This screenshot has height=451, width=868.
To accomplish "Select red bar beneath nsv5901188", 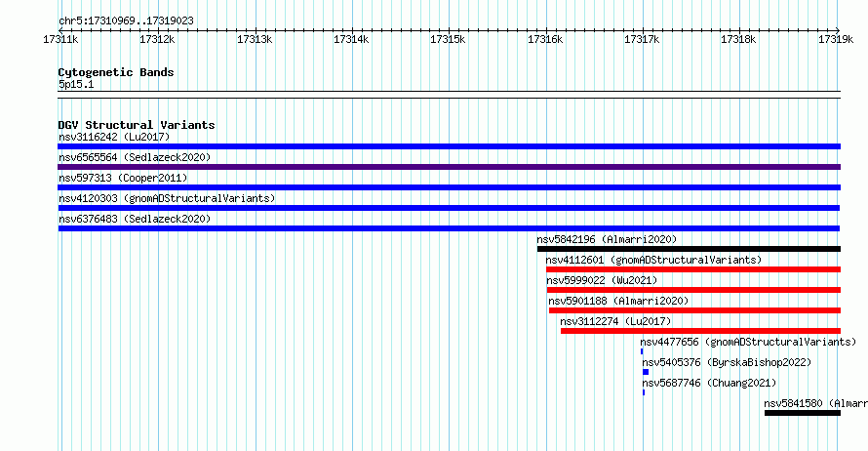I will (x=694, y=310).
